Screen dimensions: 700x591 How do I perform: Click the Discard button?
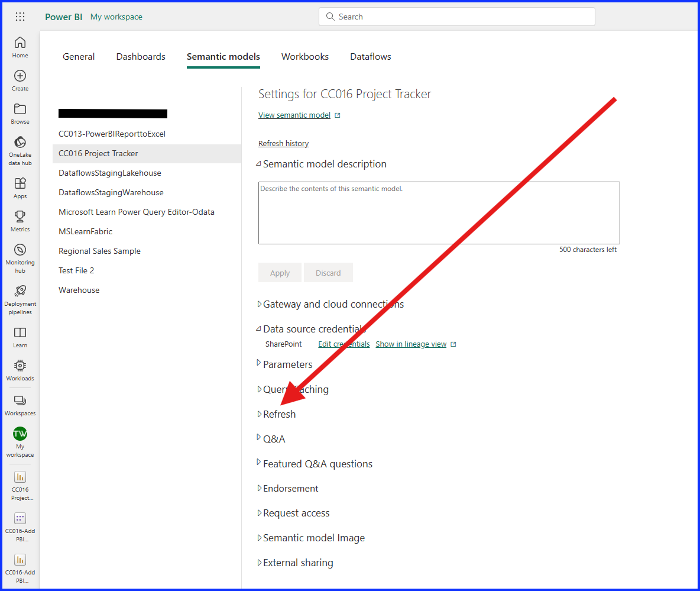pos(328,273)
